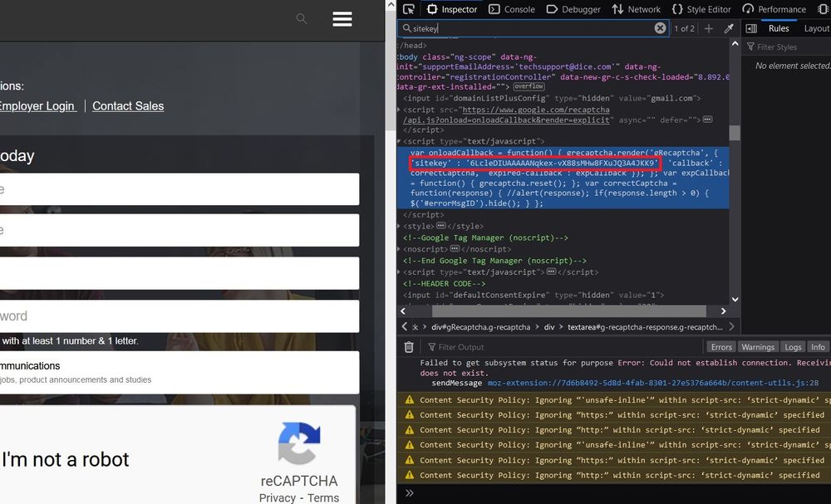Expand the style node arrow

pyautogui.click(x=399, y=226)
